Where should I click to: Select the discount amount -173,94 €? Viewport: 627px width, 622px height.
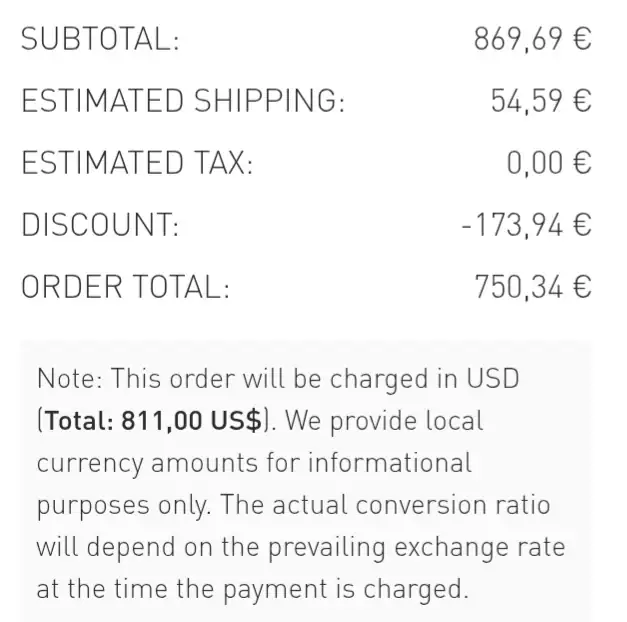coord(526,225)
